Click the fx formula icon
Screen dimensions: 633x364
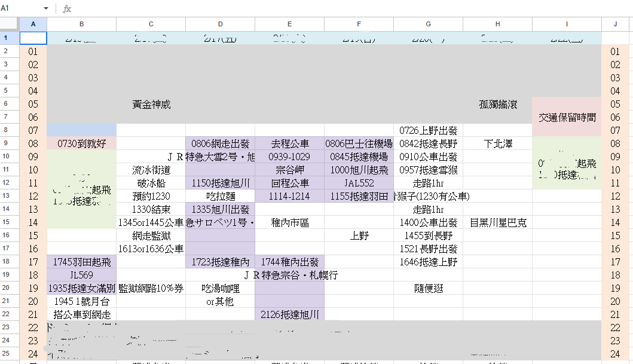coord(67,9)
